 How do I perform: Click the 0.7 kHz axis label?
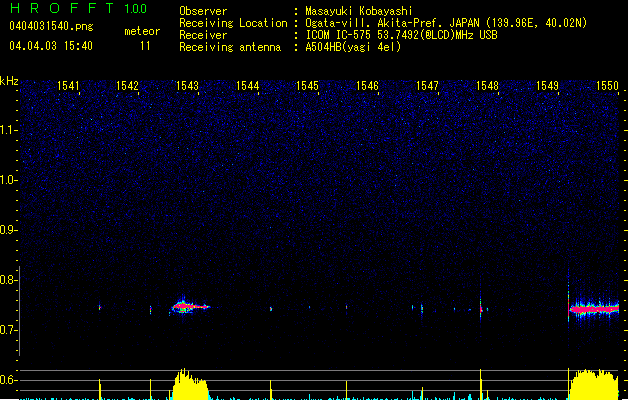(8, 330)
